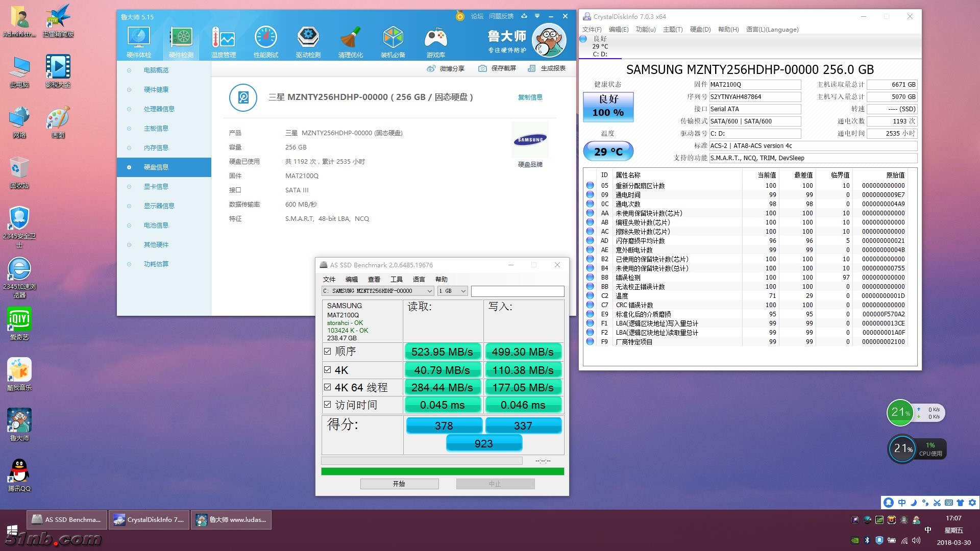Toggle the 4K test checkbox
The width and height of the screenshot is (980, 551).
coord(328,370)
